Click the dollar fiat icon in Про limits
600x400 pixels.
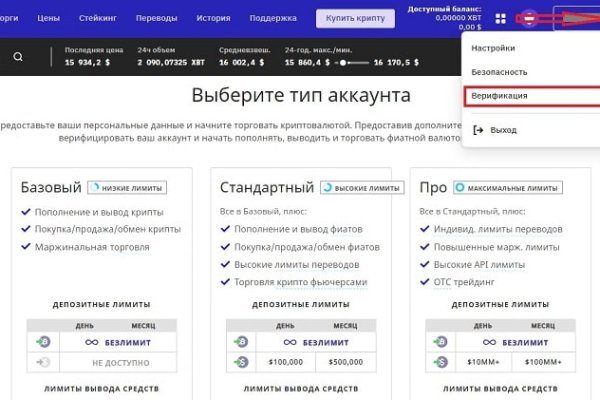(442, 360)
